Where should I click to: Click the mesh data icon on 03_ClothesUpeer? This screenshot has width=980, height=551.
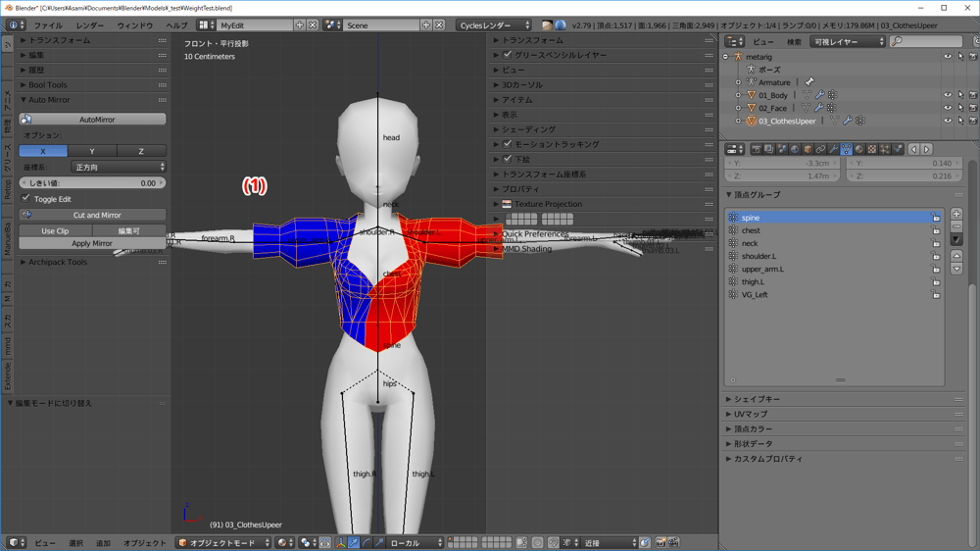[x=834, y=121]
